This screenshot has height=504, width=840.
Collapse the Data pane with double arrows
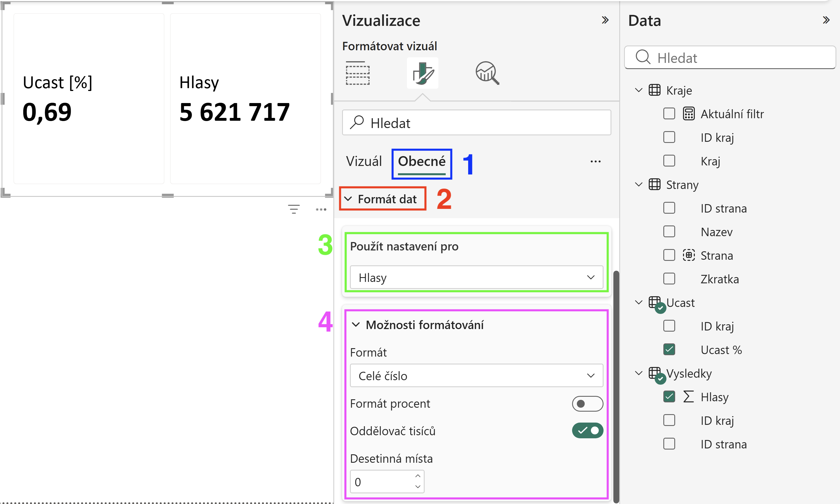[826, 20]
